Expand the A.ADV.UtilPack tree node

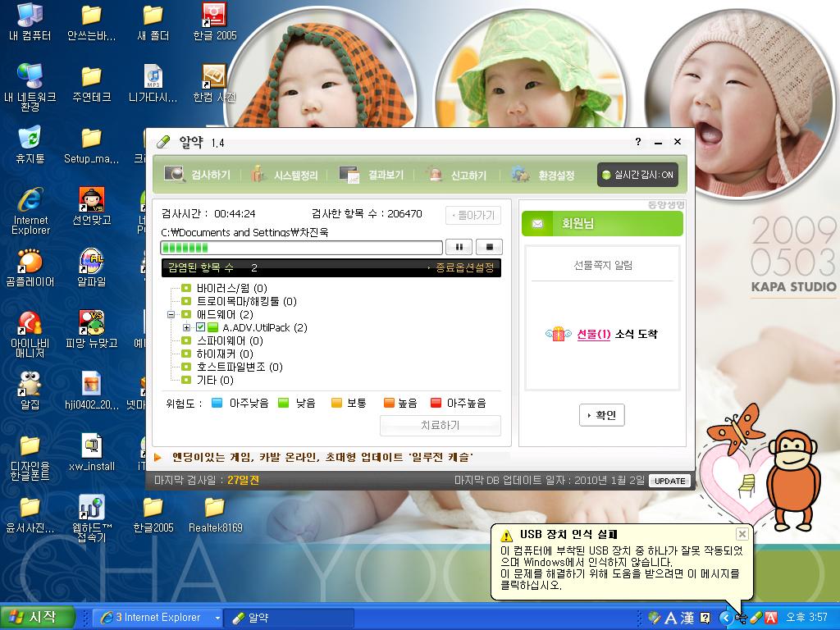pyautogui.click(x=186, y=327)
